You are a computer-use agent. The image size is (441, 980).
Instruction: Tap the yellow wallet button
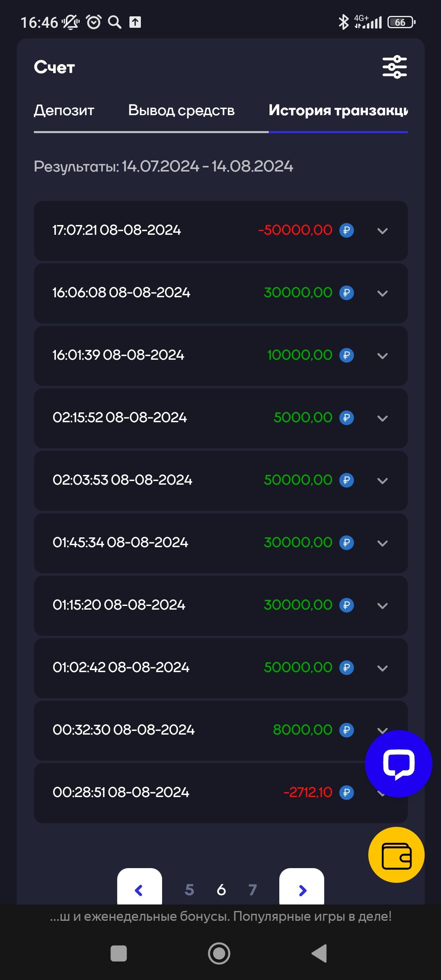tap(396, 854)
